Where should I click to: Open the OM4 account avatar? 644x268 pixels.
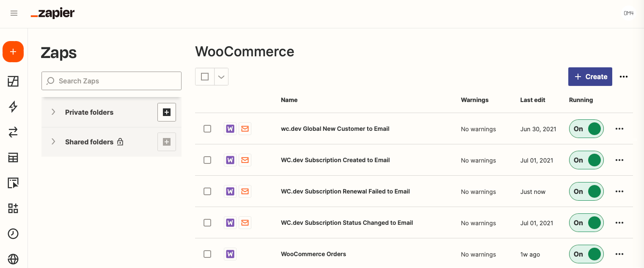tap(628, 13)
